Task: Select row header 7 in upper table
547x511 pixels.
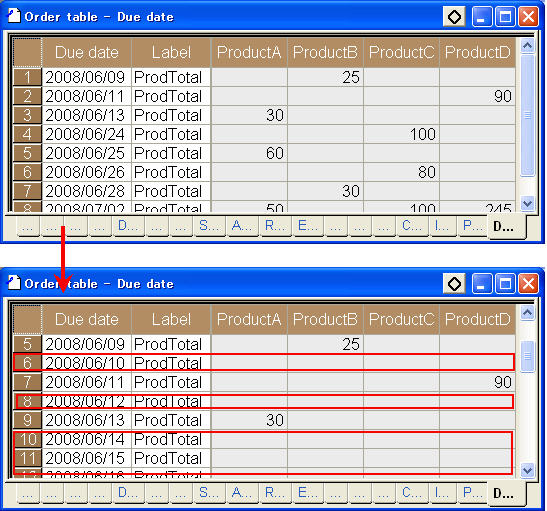Action: coord(27,191)
